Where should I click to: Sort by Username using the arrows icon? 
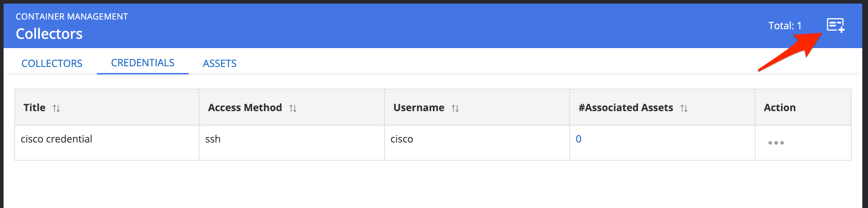point(455,108)
